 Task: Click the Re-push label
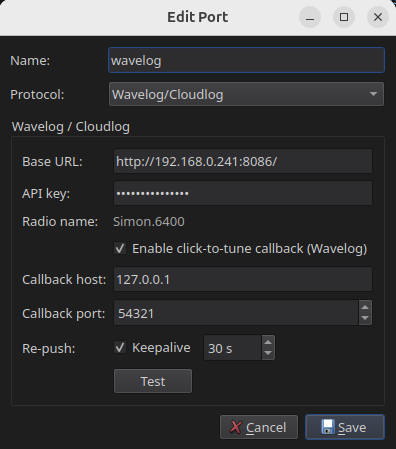pos(49,349)
